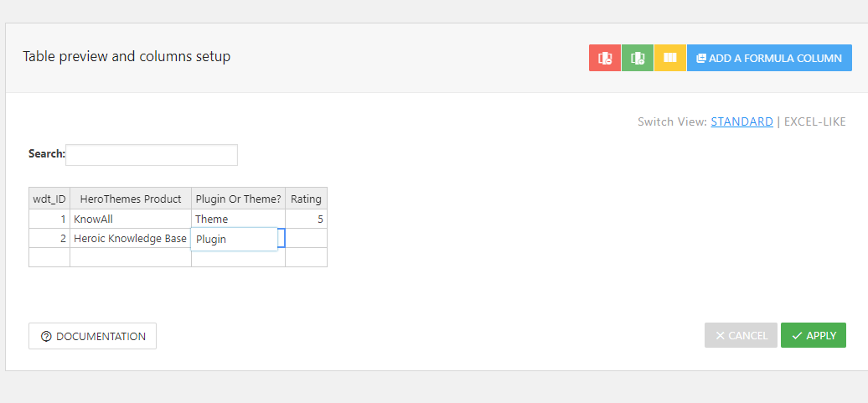The height and width of the screenshot is (403, 868).
Task: Open the Documentation button
Action: pos(92,336)
